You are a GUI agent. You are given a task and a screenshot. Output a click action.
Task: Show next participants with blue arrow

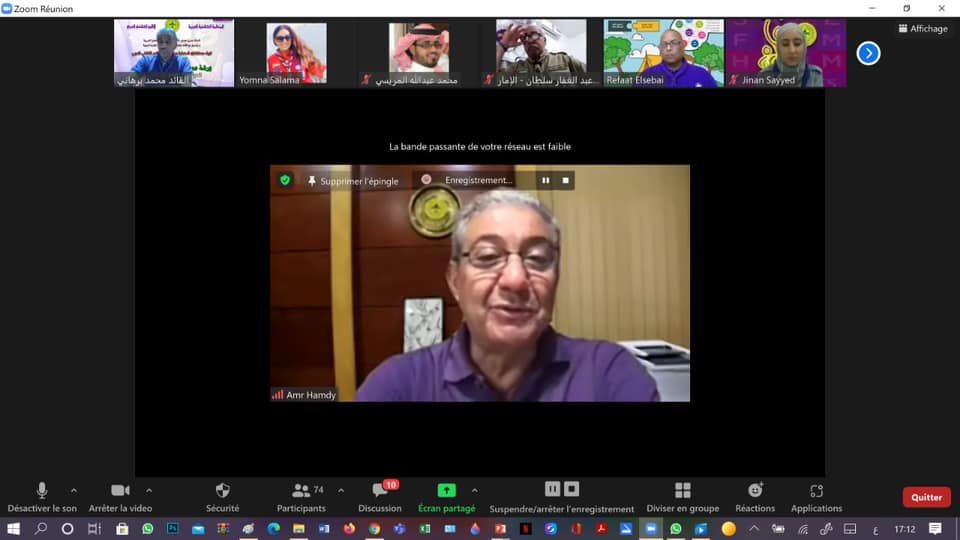(868, 53)
